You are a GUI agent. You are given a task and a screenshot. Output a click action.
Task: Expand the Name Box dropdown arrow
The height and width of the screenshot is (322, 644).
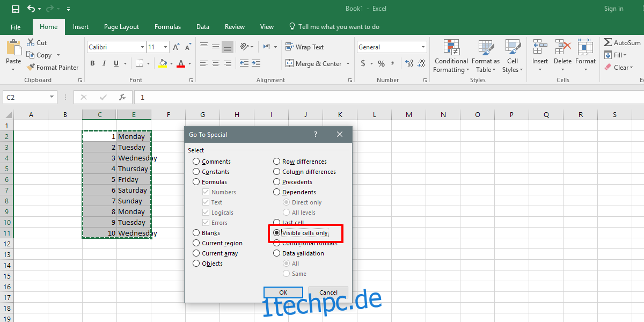point(52,97)
